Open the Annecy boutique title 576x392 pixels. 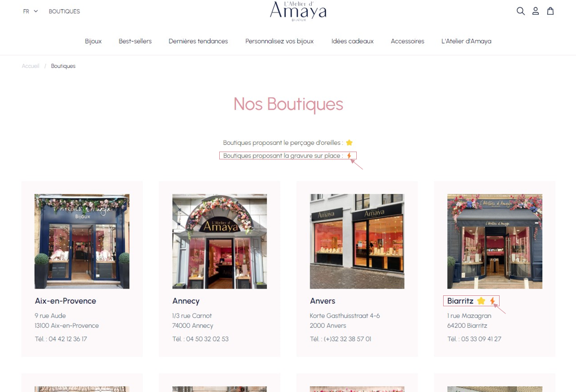[186, 301]
